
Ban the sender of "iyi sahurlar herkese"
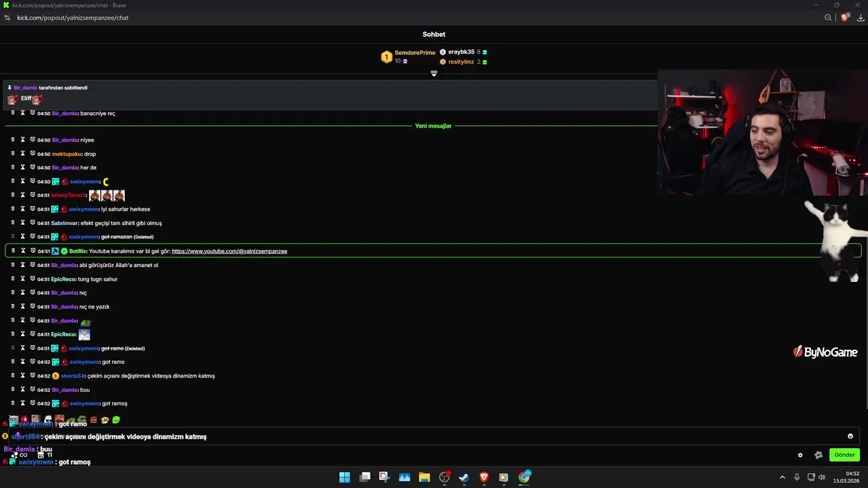pos(32,209)
